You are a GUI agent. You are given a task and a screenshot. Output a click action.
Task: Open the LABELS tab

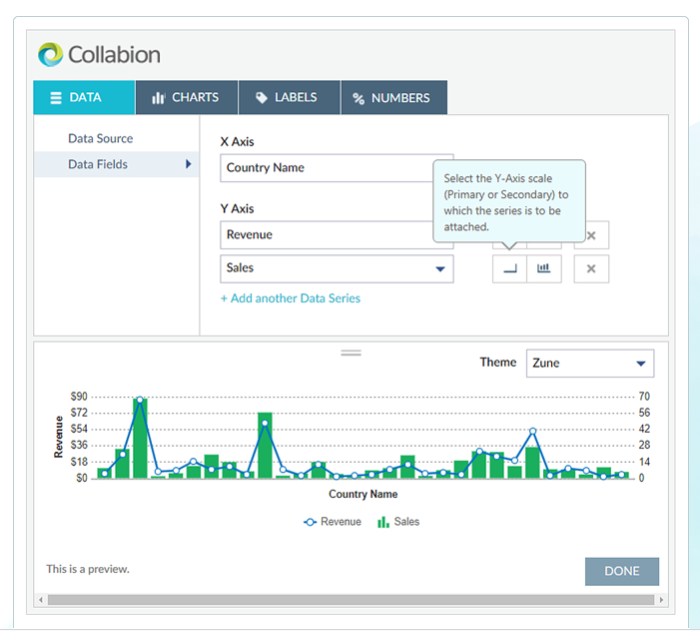[289, 97]
